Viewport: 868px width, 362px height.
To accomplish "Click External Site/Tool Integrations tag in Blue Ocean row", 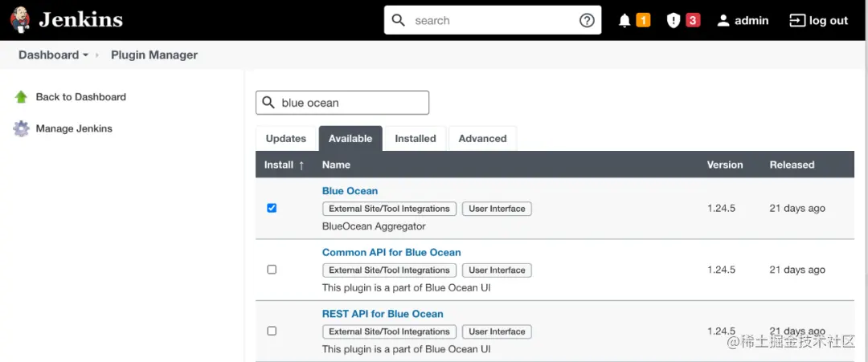I will coord(389,209).
